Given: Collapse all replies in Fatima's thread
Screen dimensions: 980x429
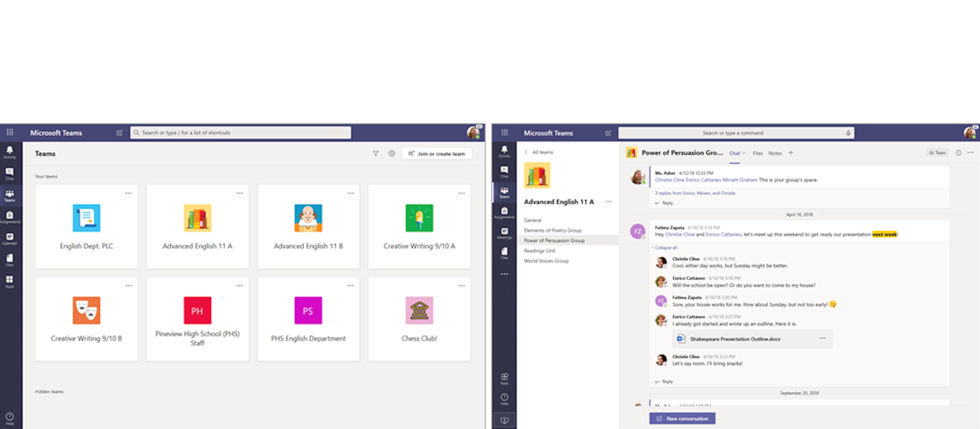Looking at the screenshot, I should coord(665,248).
